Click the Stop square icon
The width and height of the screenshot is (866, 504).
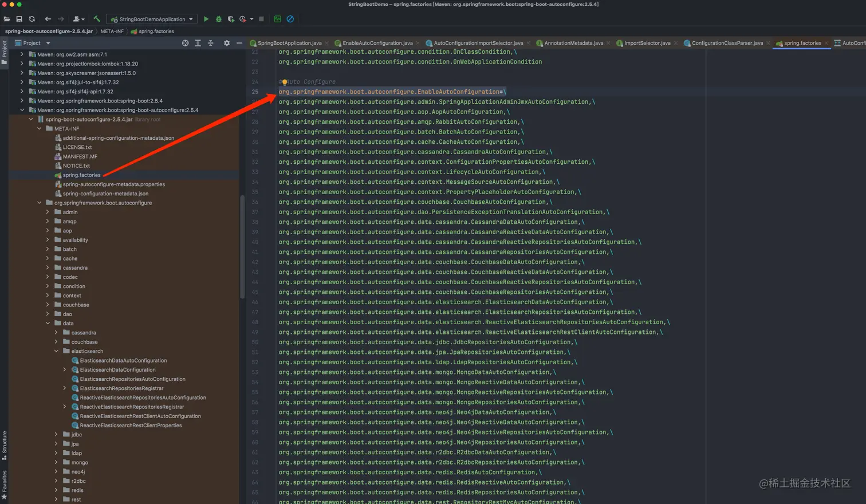pyautogui.click(x=261, y=19)
